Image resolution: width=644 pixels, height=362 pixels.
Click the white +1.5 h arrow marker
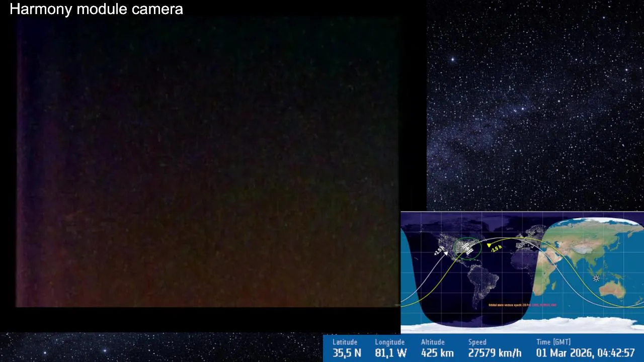[x=446, y=254]
